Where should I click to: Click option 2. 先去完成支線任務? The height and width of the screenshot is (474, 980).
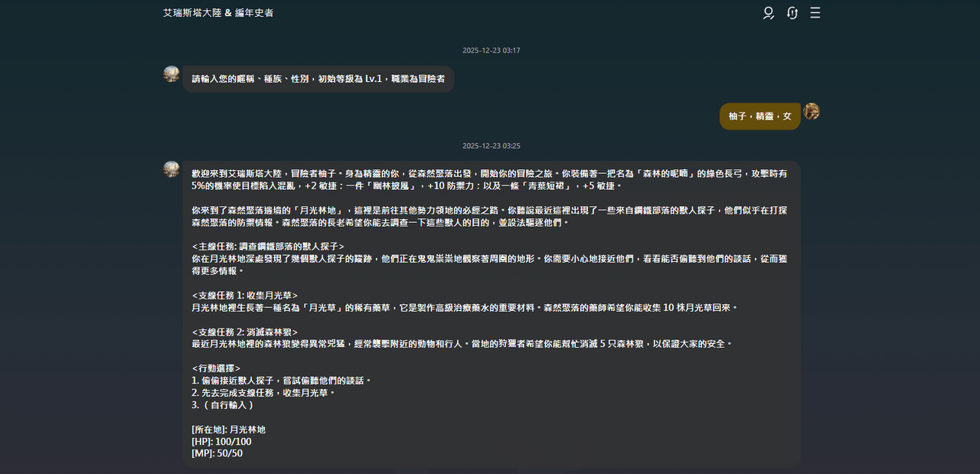(263, 393)
